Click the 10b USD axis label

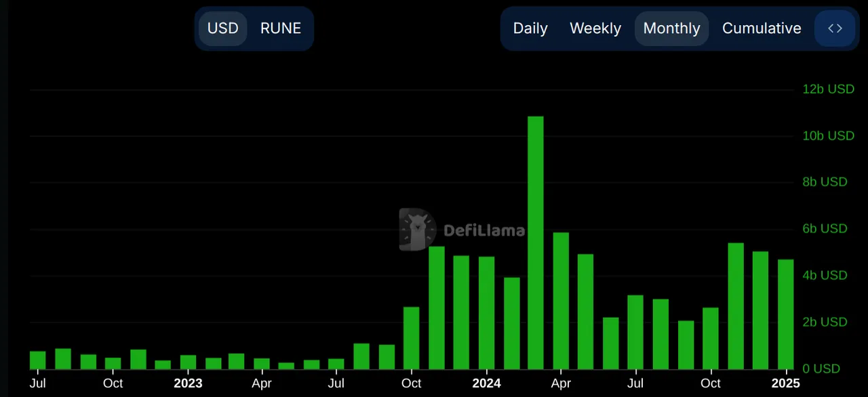click(x=828, y=135)
